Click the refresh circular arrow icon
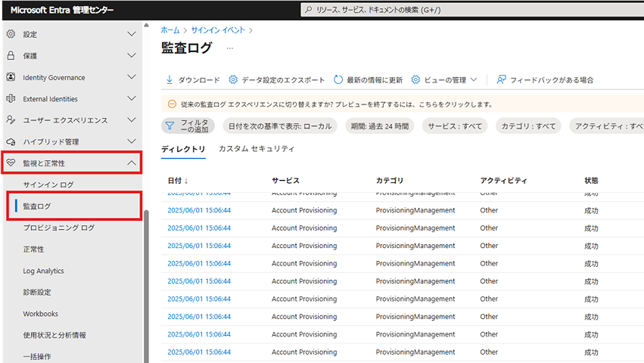644x363 pixels. (x=338, y=79)
